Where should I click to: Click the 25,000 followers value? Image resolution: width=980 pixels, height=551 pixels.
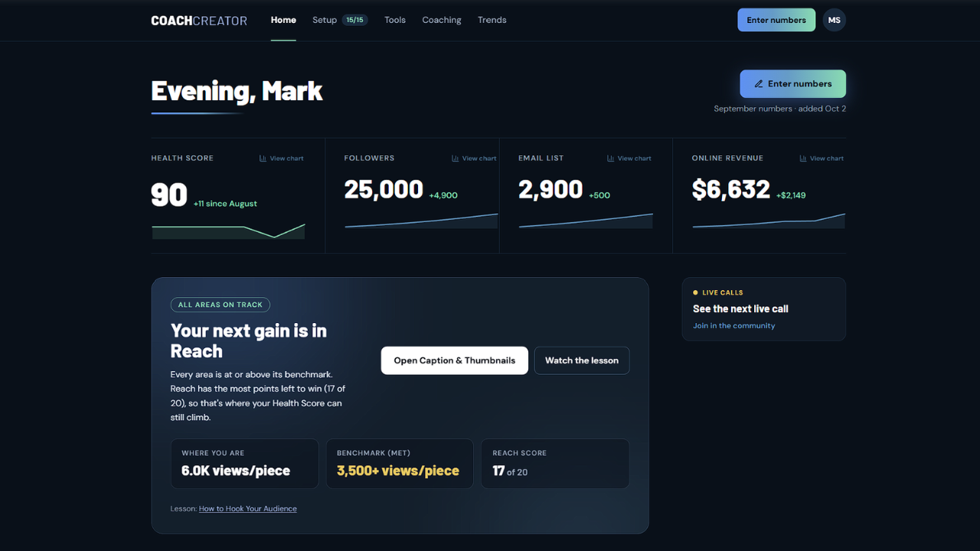click(x=384, y=190)
